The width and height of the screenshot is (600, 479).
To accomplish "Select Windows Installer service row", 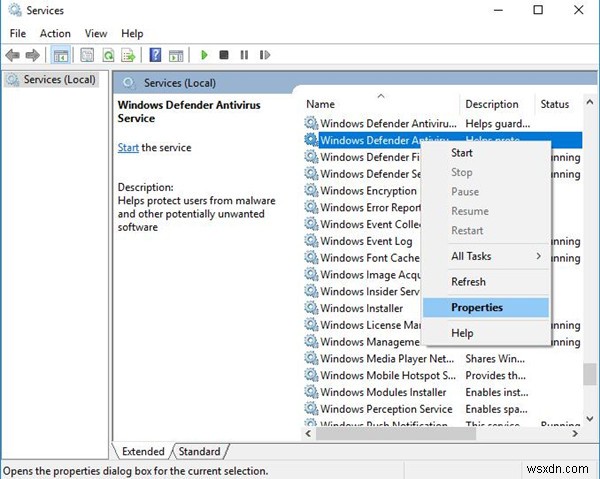I will (362, 308).
